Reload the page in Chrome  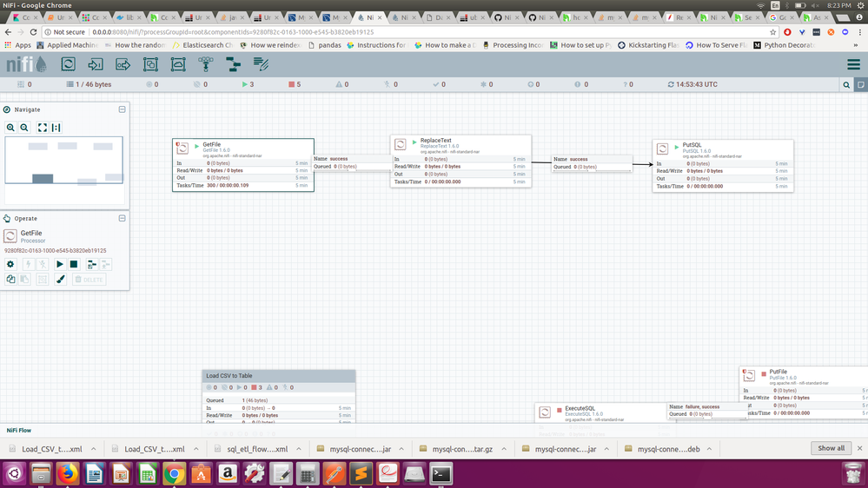point(33,32)
